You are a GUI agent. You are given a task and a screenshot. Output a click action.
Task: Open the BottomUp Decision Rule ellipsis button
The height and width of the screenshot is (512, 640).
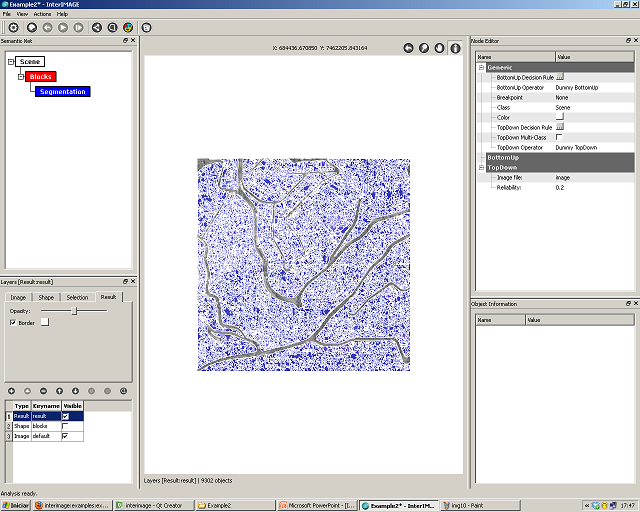(561, 77)
